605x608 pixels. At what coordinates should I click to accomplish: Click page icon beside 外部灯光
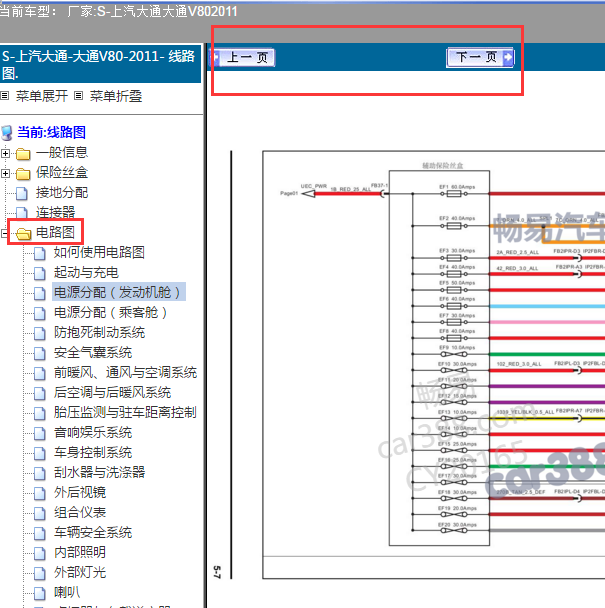click(40, 573)
